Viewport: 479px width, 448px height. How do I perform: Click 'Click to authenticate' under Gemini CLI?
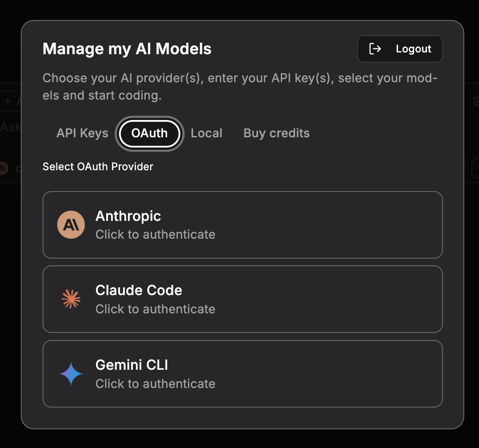[x=155, y=384]
